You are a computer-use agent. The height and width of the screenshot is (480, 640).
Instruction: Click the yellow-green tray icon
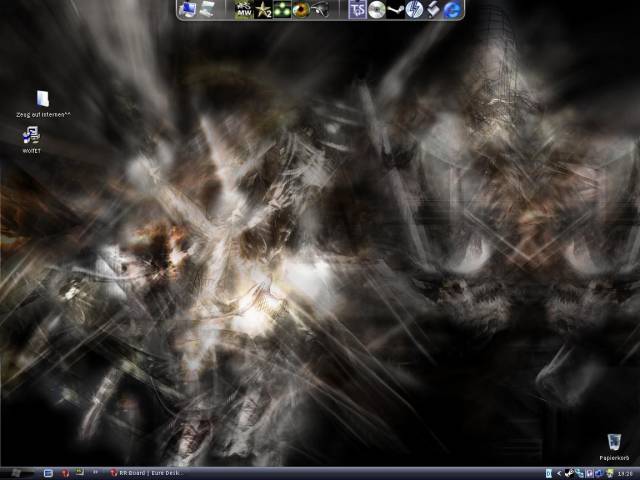point(609,473)
